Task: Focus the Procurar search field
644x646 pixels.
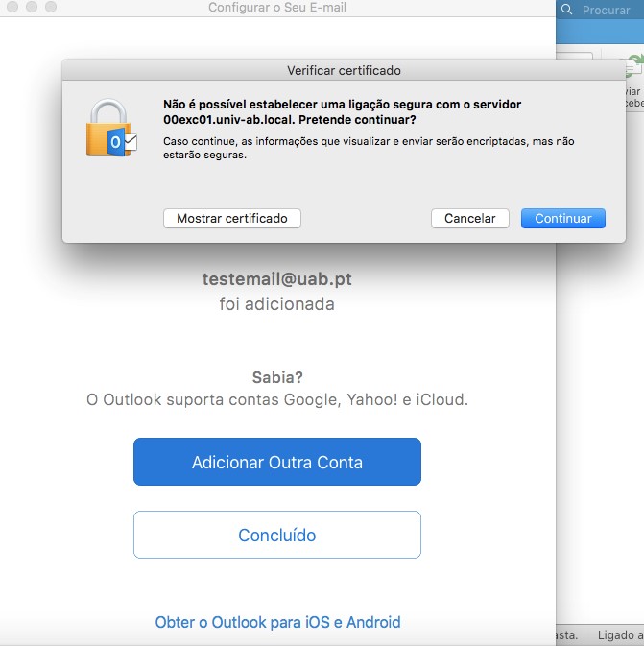Action: click(x=607, y=10)
